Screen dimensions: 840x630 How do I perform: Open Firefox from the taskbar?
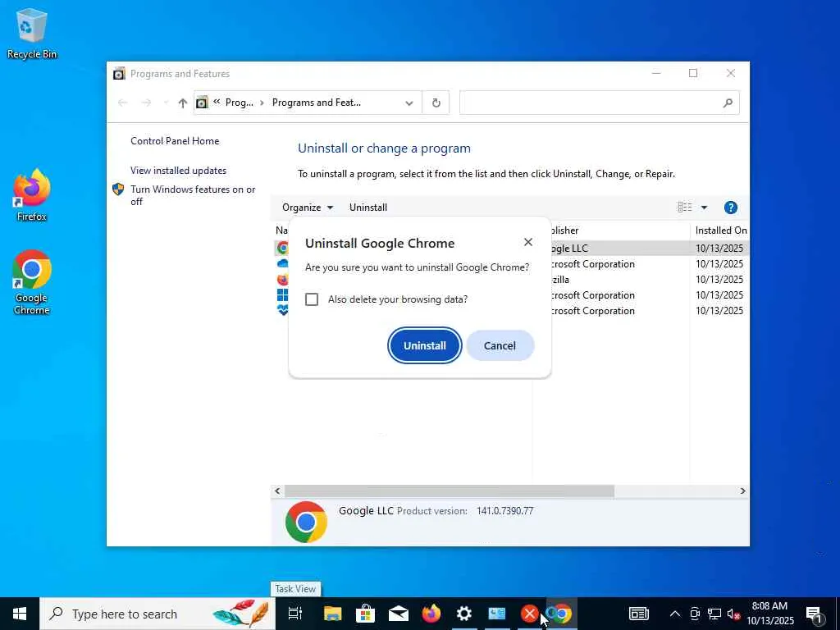point(431,614)
